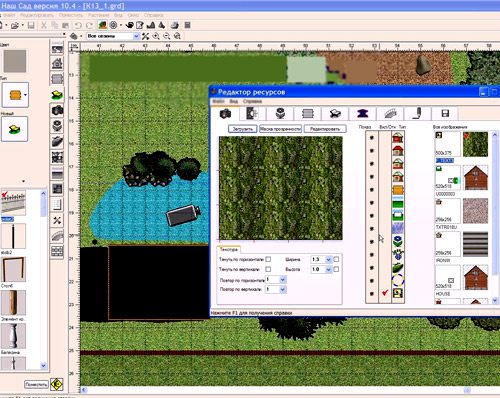Open the floppy disk tab in Редактор ресурсов
Image resolution: width=500 pixels, height=398 pixels.
coord(445,114)
